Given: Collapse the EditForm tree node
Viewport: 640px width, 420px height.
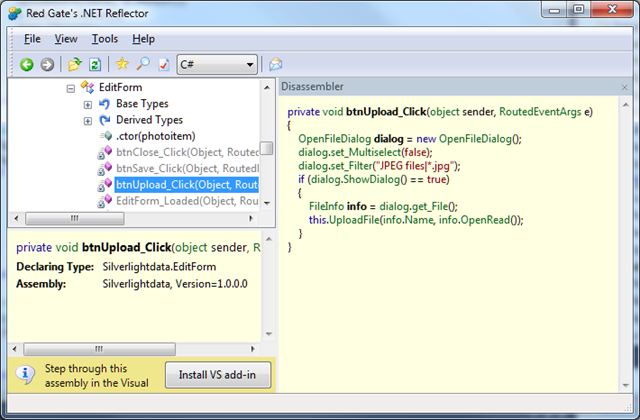Looking at the screenshot, I should (x=71, y=89).
